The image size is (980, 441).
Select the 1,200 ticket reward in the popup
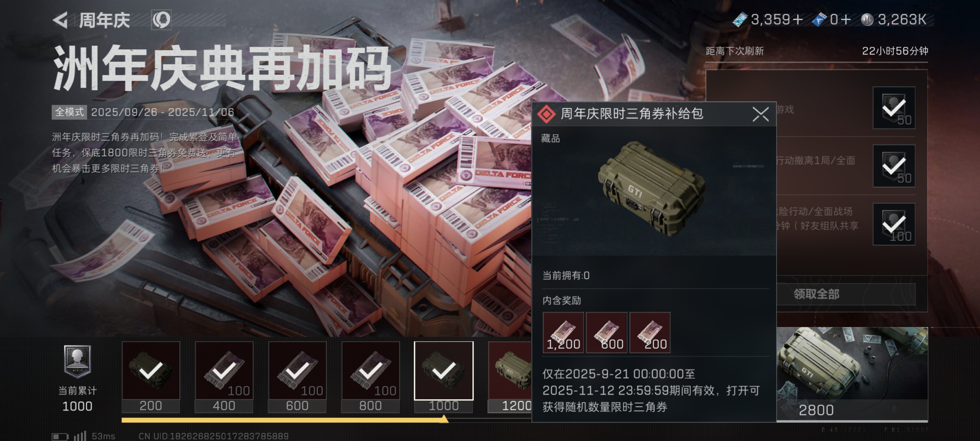tap(563, 332)
